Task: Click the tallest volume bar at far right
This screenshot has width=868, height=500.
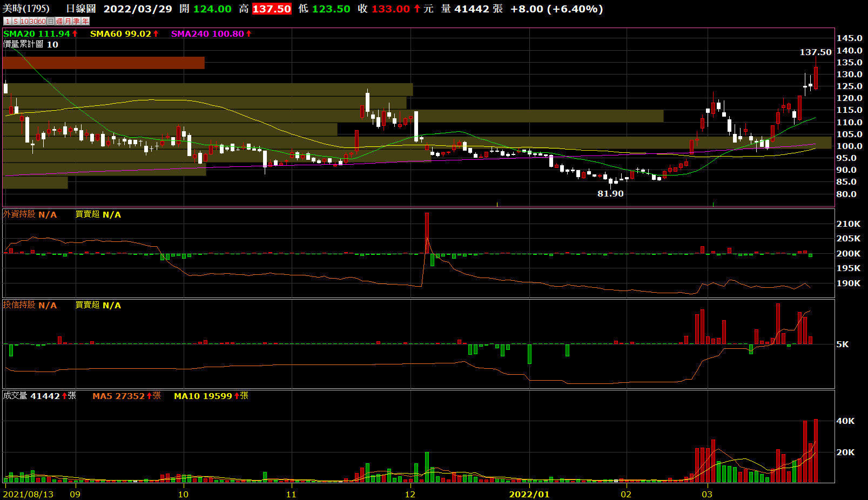Action: 816,450
